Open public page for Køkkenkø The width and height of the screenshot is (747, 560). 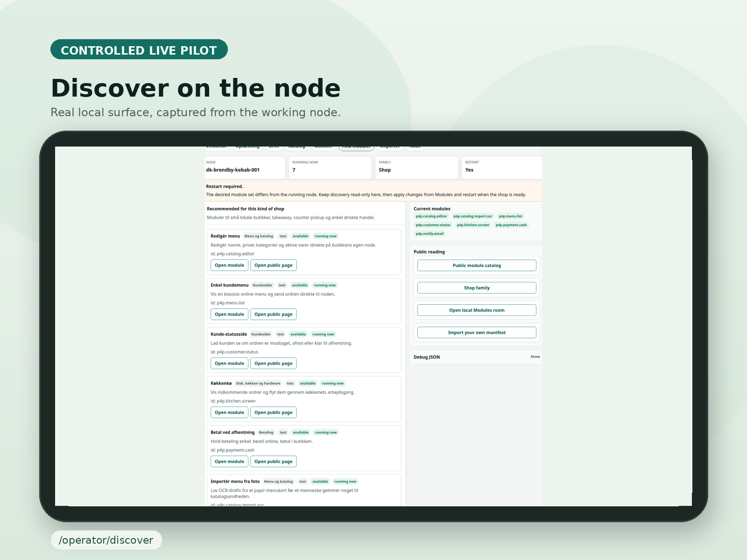pos(274,412)
